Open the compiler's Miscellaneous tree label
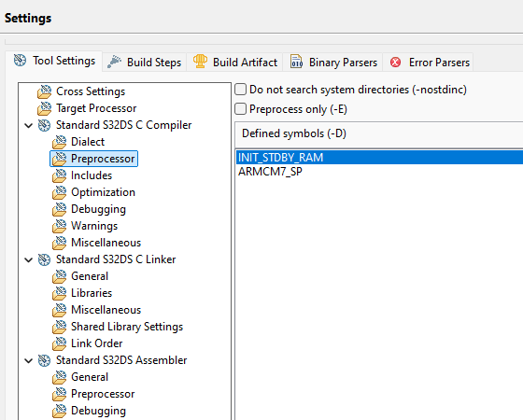Screen dimensions: 523x420 [106, 243]
